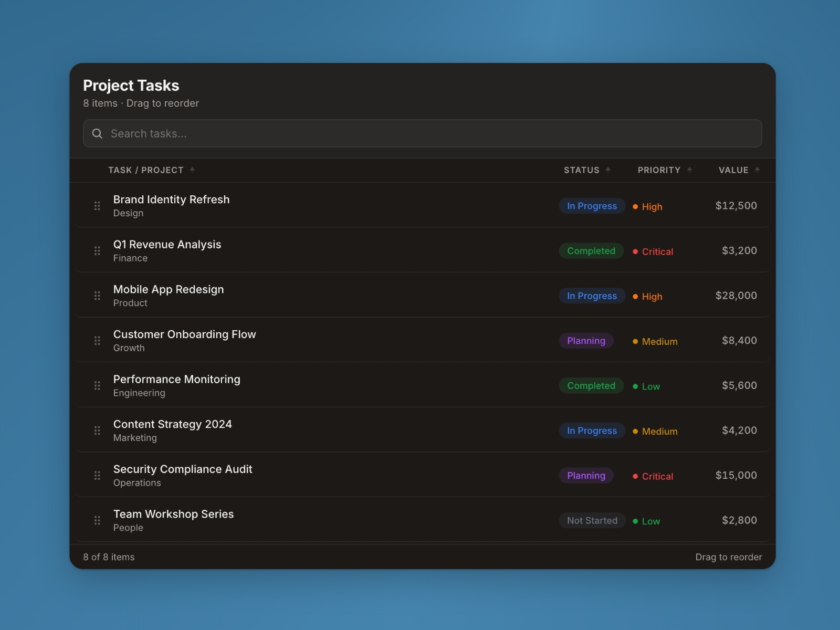Viewport: 840px width, 630px height.
Task: Click sort arrow next to Task / Project
Action: point(192,170)
